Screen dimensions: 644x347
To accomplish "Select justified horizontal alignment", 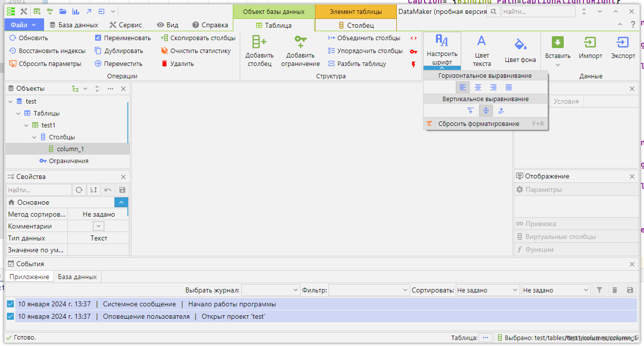I will [x=509, y=87].
